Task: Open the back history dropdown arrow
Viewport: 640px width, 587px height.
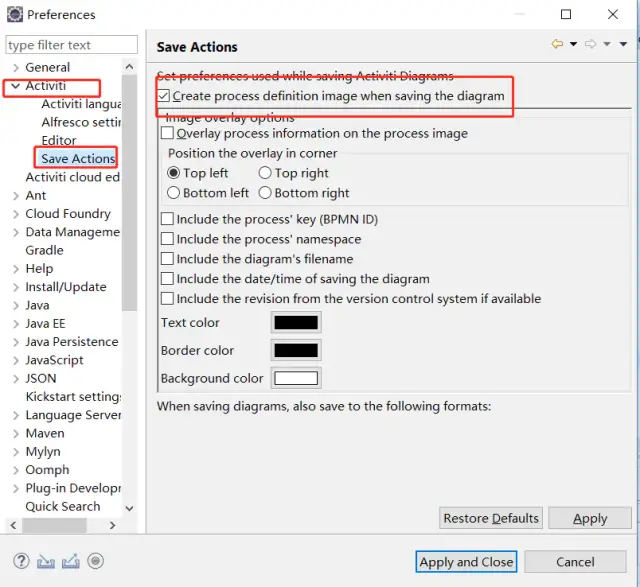Action: (573, 44)
